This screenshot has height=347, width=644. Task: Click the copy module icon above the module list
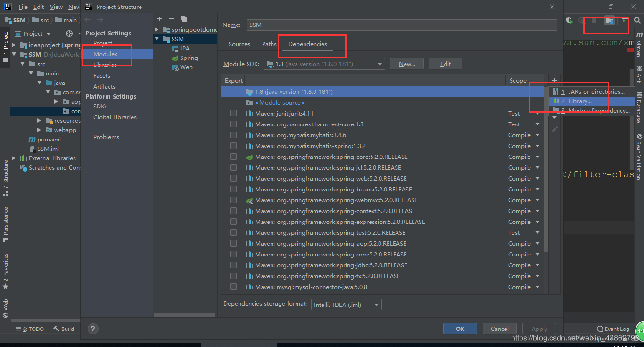pyautogui.click(x=184, y=18)
